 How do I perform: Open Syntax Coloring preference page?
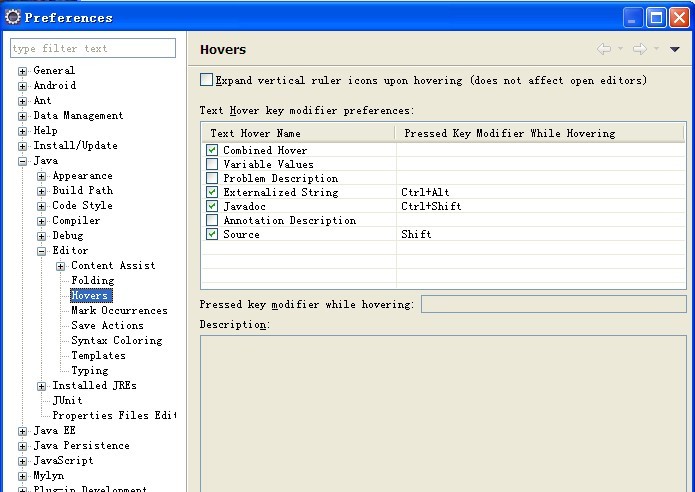(x=117, y=340)
